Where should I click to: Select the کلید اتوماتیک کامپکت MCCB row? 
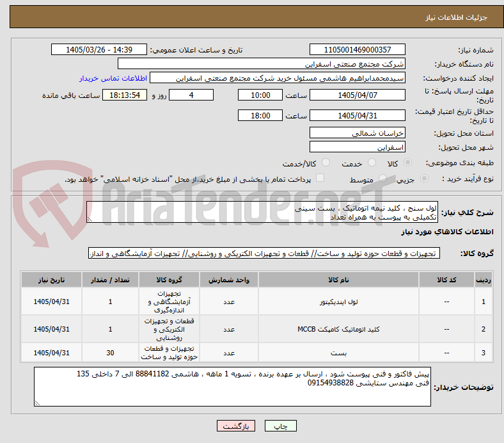(x=257, y=329)
